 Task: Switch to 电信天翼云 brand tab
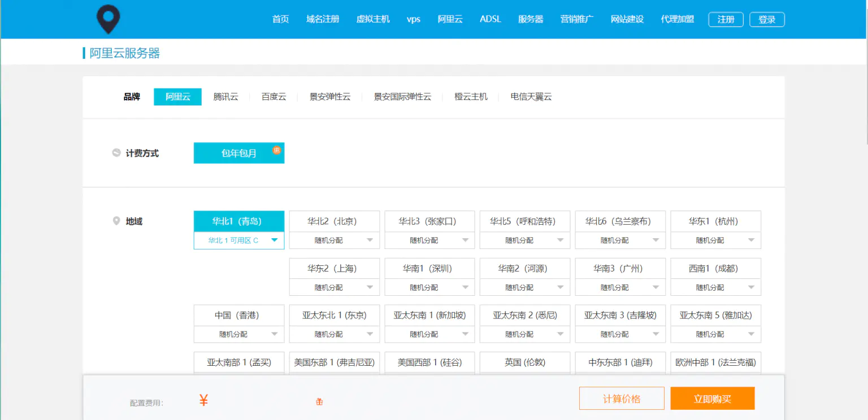pyautogui.click(x=531, y=97)
